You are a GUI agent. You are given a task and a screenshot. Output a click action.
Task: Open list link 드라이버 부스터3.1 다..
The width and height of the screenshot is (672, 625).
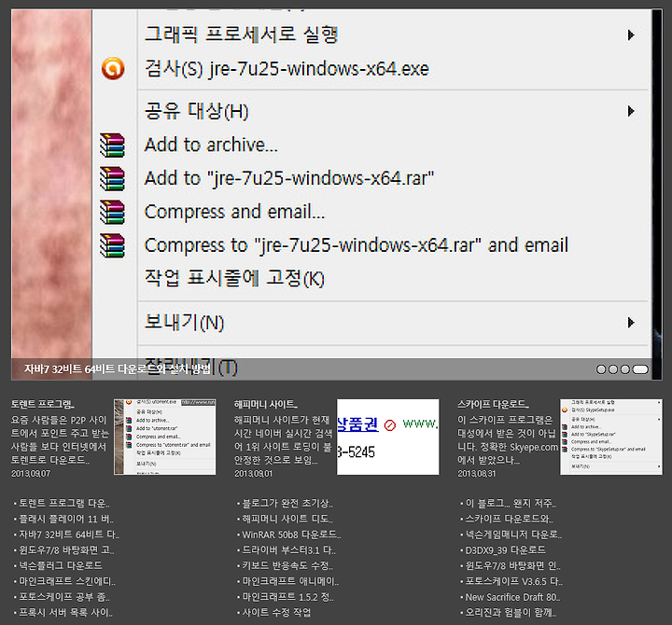[x=288, y=550]
